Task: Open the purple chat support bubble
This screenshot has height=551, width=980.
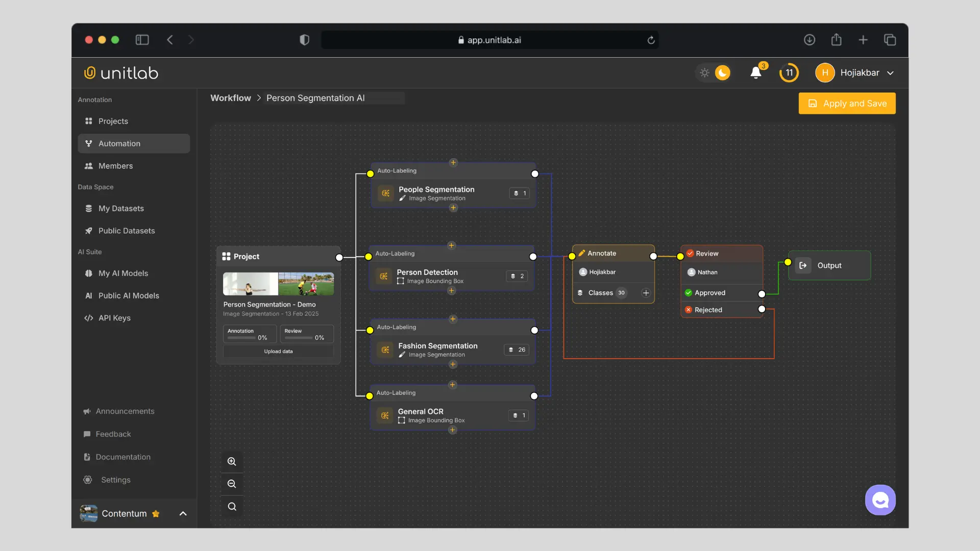Action: [880, 500]
